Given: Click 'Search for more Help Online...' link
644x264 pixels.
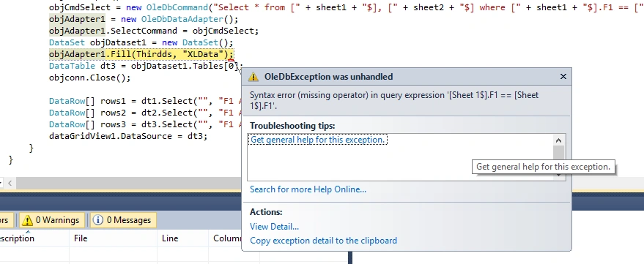Looking at the screenshot, I should click(x=308, y=189).
